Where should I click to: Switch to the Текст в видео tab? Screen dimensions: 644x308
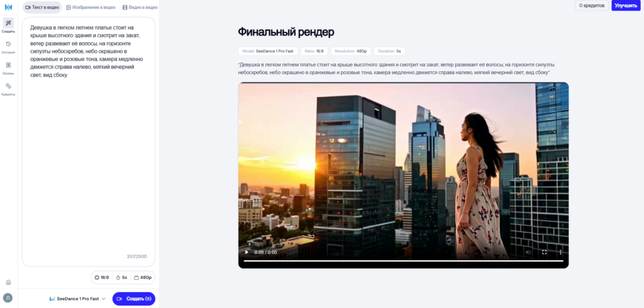coord(42,8)
